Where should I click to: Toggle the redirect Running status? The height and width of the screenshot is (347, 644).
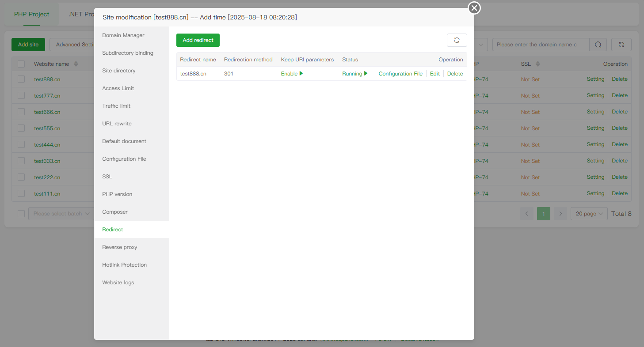pyautogui.click(x=354, y=74)
